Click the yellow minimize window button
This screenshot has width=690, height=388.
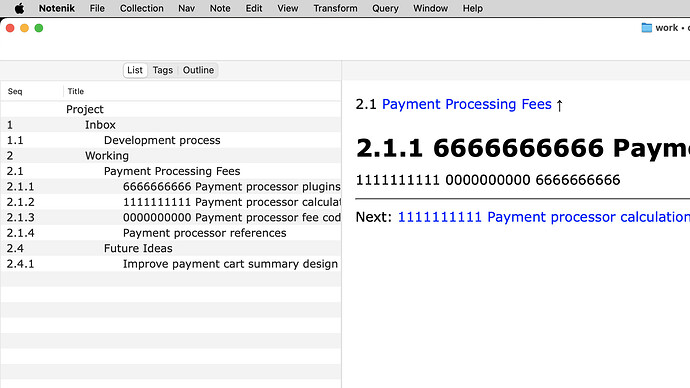25,28
